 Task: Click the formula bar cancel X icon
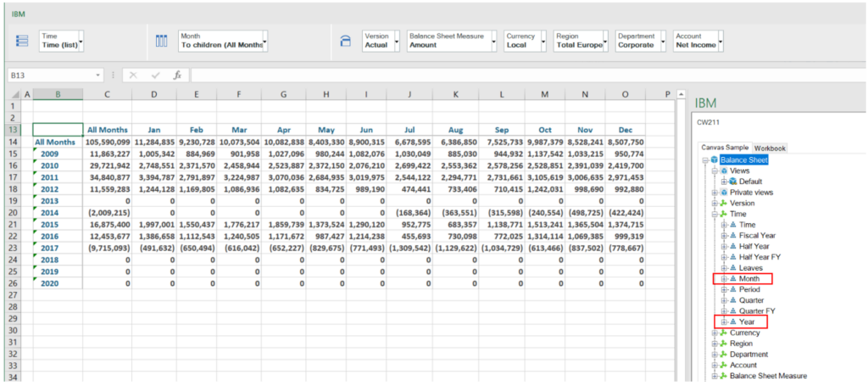tap(132, 76)
